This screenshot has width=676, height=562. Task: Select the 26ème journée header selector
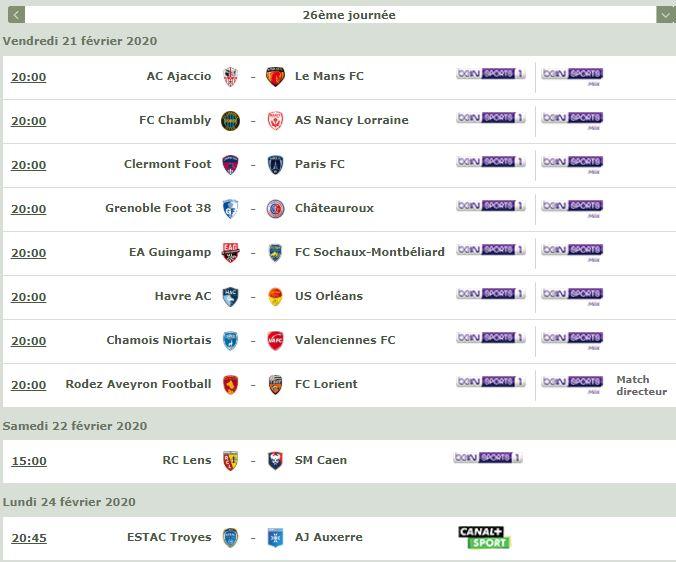point(341,15)
